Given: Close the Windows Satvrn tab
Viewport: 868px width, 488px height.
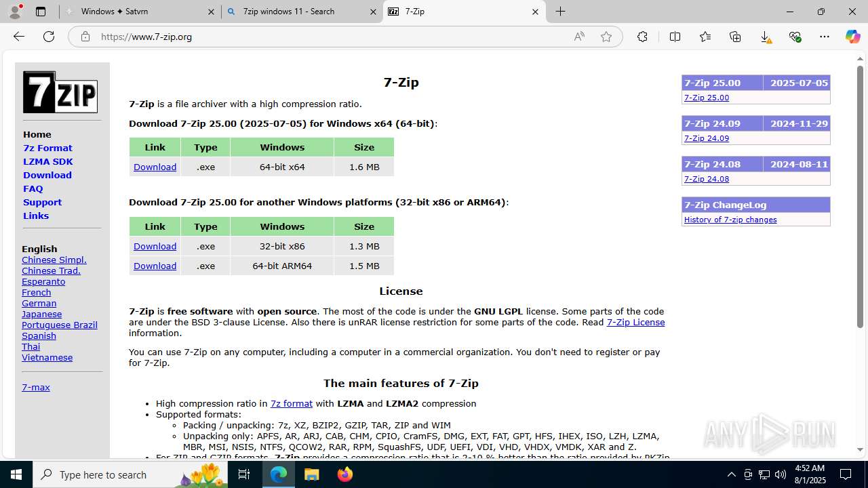Looking at the screenshot, I should [211, 12].
